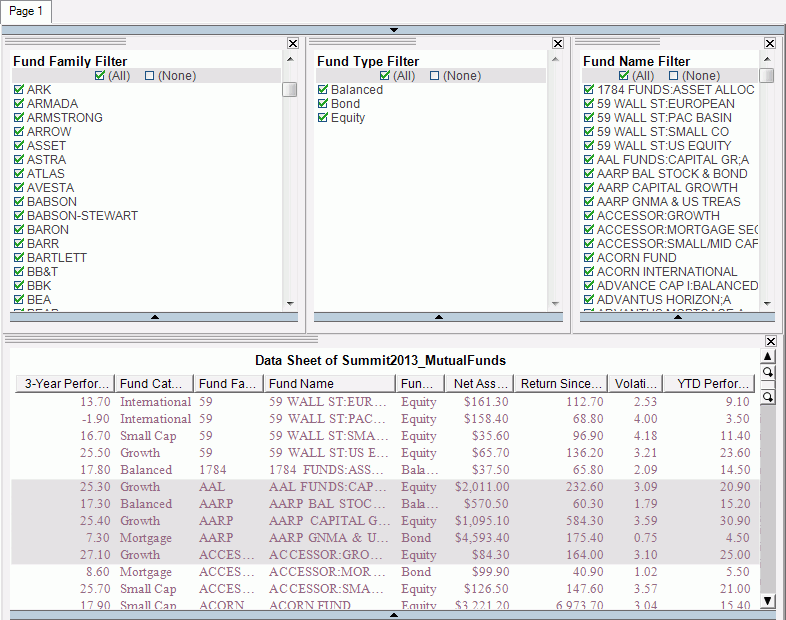Screen dimensions: 786x620
Task: Toggle (All) in Fund Type Filter
Action: [x=384, y=76]
